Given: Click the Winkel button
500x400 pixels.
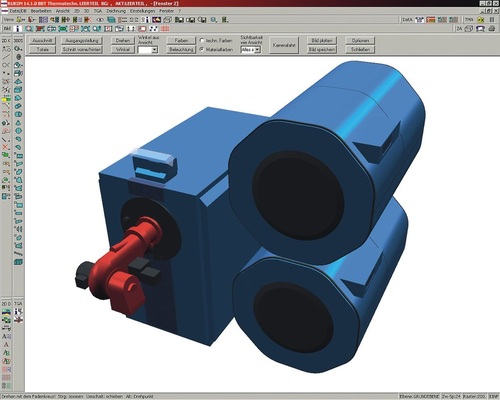Looking at the screenshot, I should [x=123, y=49].
